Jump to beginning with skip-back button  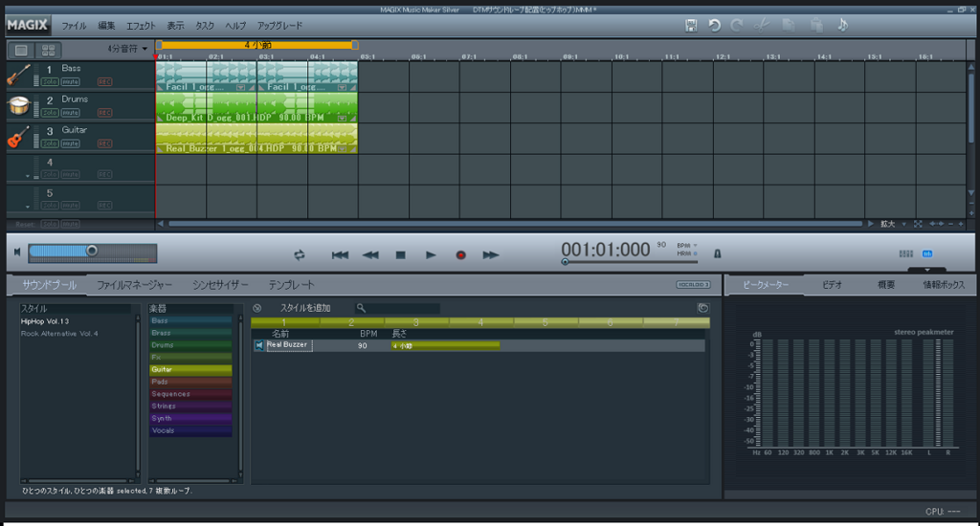(340, 255)
